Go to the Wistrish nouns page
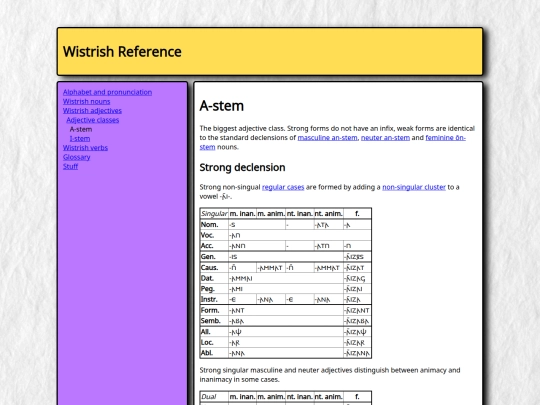Screen dimensions: 540x405 (x=86, y=102)
